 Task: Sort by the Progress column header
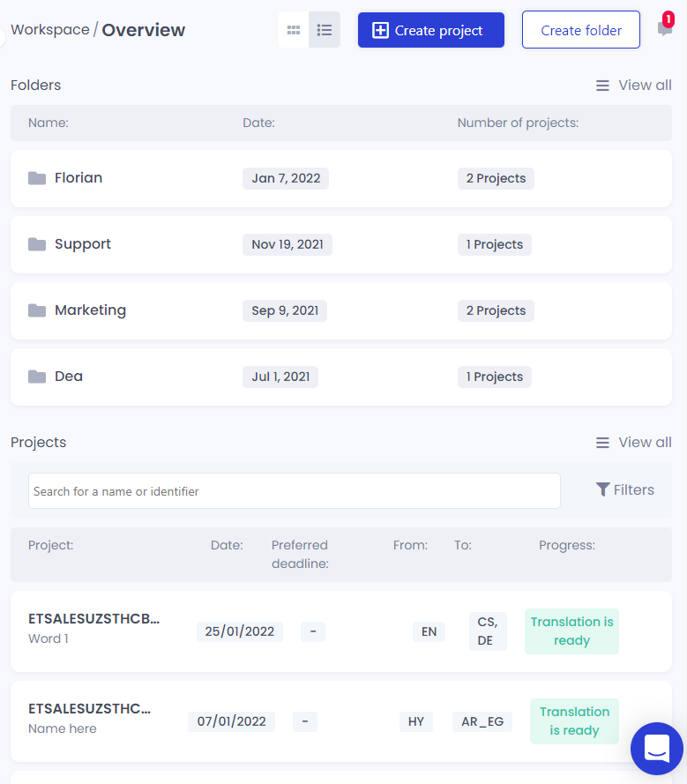[567, 546]
